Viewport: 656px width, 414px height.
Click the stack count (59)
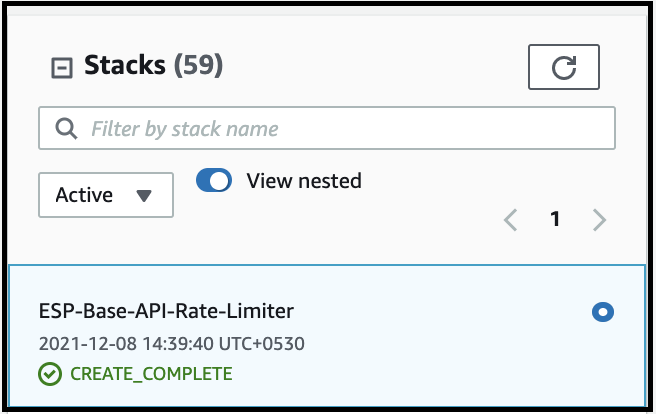pyautogui.click(x=198, y=65)
